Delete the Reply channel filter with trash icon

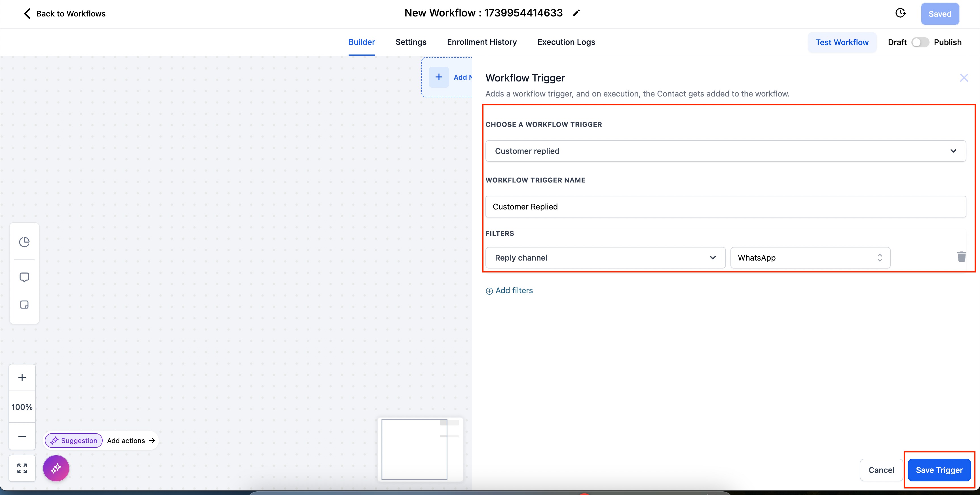coord(961,257)
